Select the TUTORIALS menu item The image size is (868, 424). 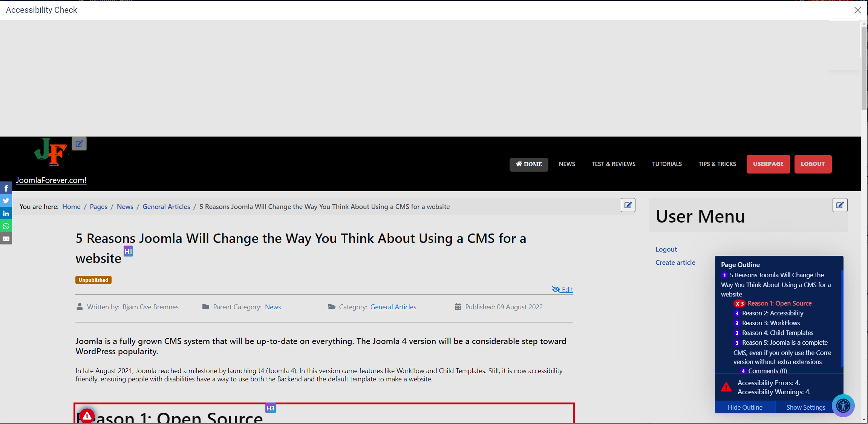click(x=667, y=163)
